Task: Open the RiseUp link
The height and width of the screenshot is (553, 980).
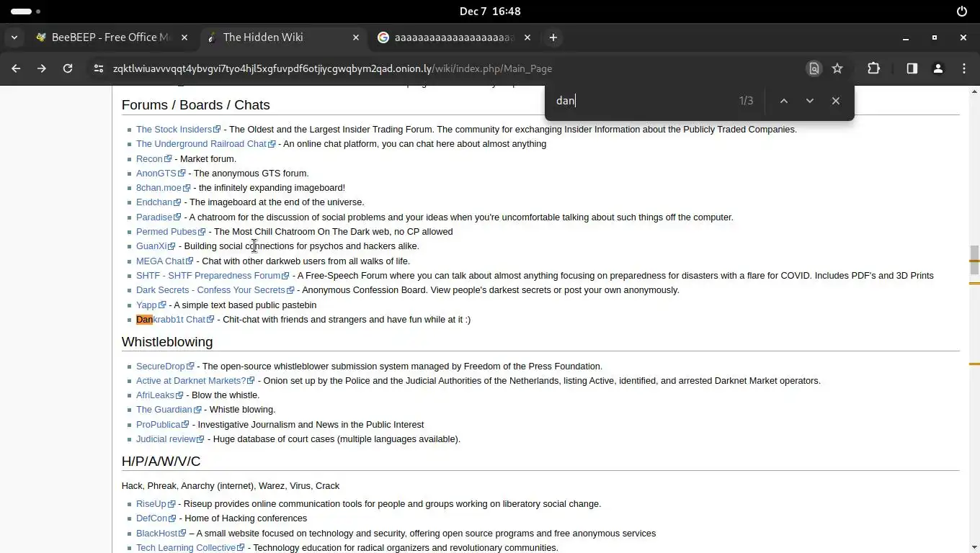Action: 156,504
